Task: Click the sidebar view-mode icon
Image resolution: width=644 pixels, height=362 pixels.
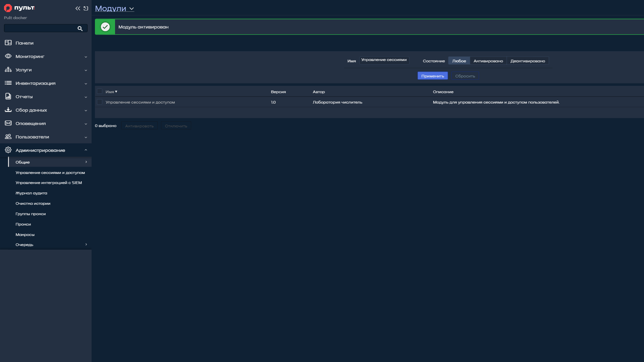Action: coord(86,8)
